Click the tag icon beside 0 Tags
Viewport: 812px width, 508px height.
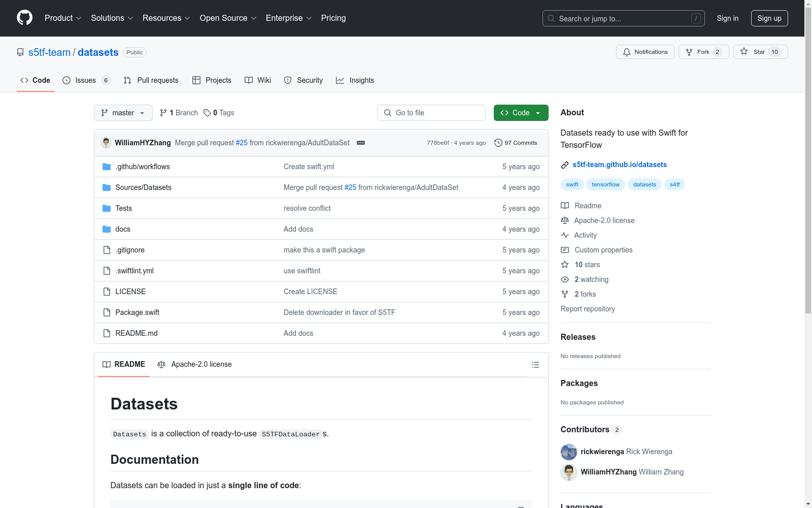(x=207, y=113)
